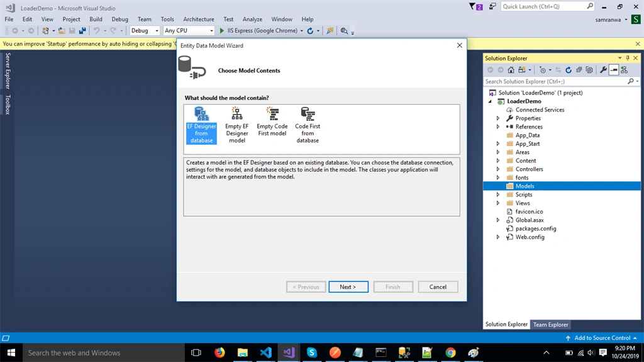Click the New Project toolbar icon
Screen dimensions: 644x362
click(45, 31)
